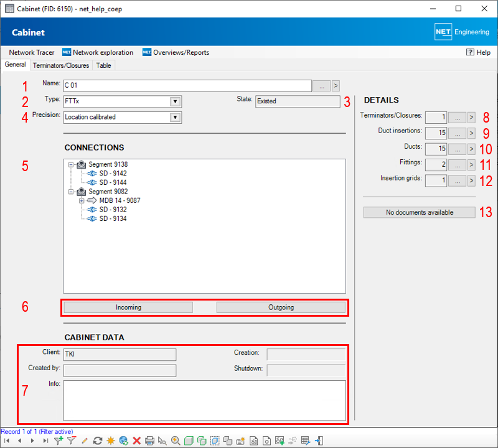Open the Precision dropdown arrow
Image resolution: width=498 pixels, height=448 pixels.
click(175, 117)
